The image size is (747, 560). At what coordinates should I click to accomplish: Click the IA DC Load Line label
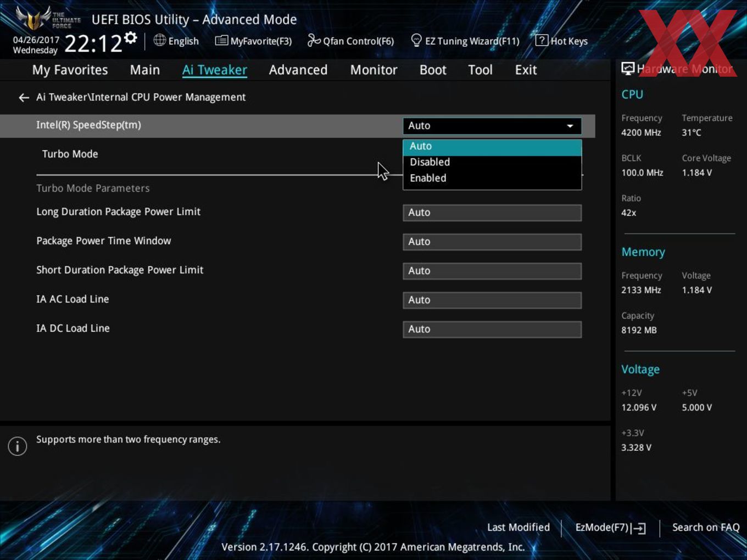coord(73,328)
